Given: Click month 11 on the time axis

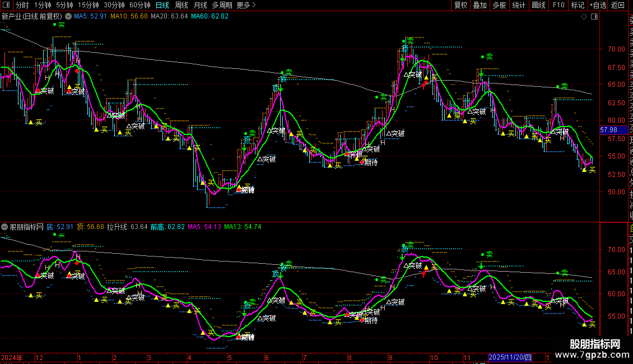Looking at the screenshot, I should [467, 357].
